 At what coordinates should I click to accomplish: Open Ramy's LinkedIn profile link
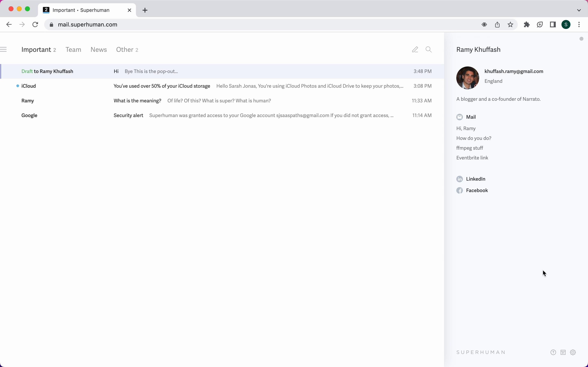pos(476,179)
